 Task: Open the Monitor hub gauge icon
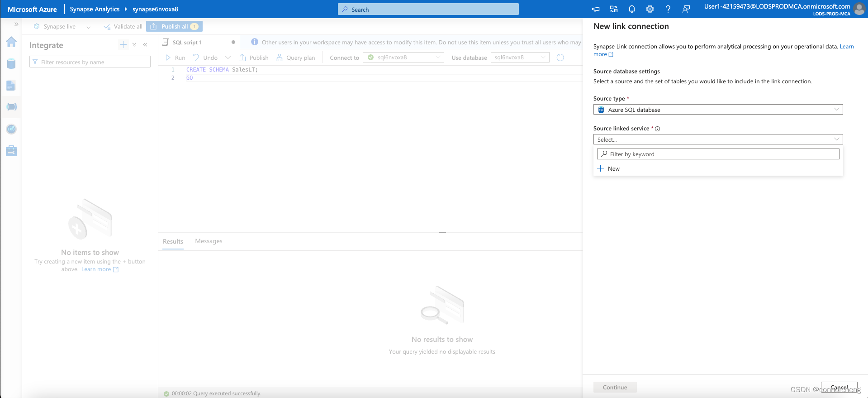(x=11, y=129)
